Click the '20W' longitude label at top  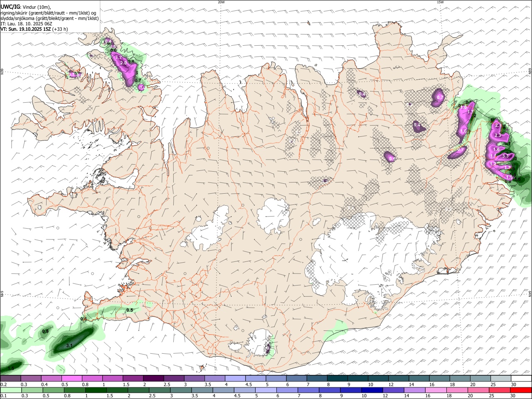coord(221,2)
